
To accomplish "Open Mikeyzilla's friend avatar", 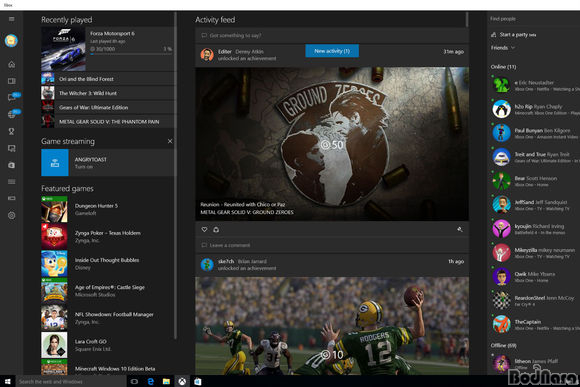I will [502, 253].
